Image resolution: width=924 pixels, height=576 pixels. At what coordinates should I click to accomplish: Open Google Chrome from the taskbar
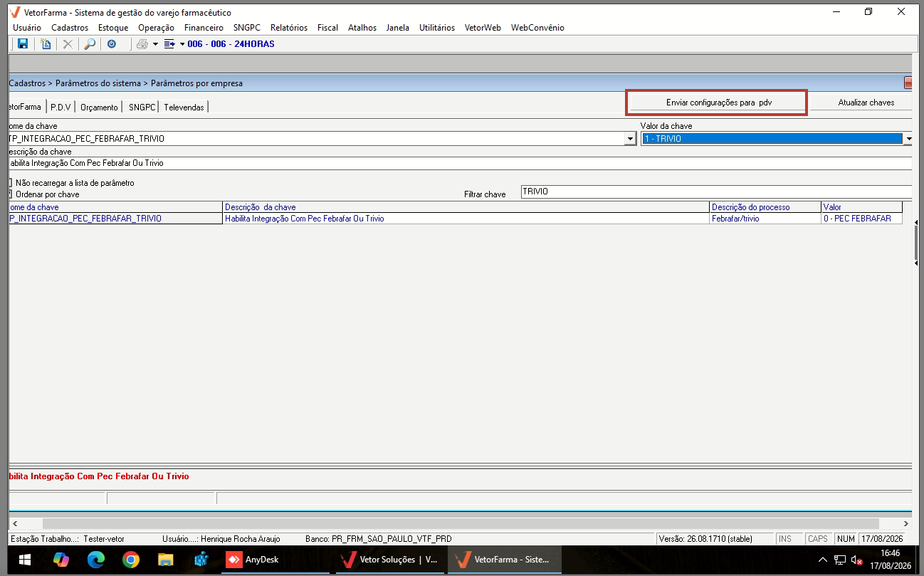click(130, 560)
